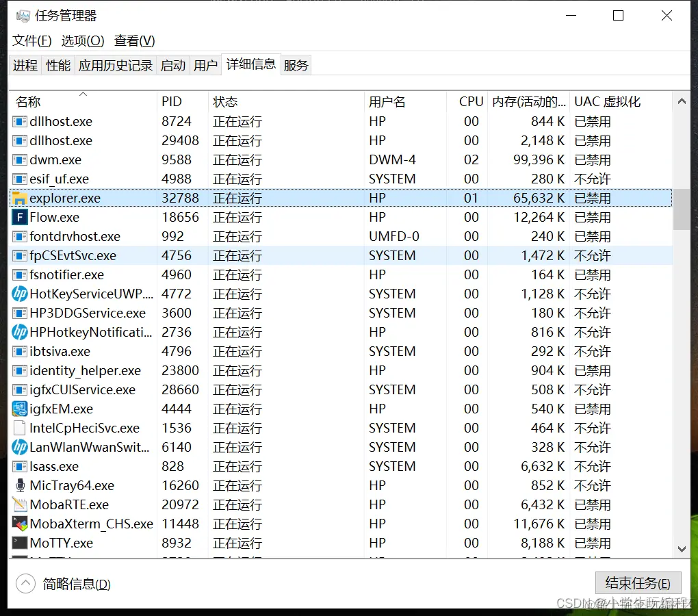Click the MicTray64.exe microphone icon
Viewport: 698px width, 616px height.
click(x=20, y=485)
